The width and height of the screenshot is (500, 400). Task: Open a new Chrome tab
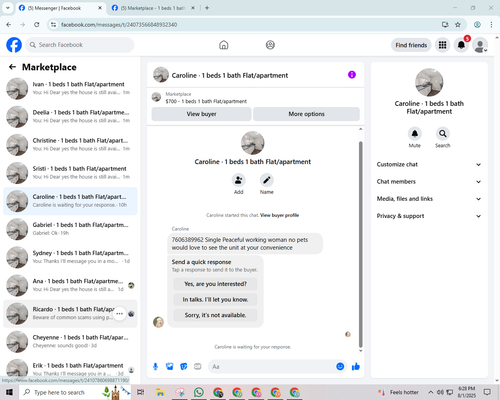point(207,8)
